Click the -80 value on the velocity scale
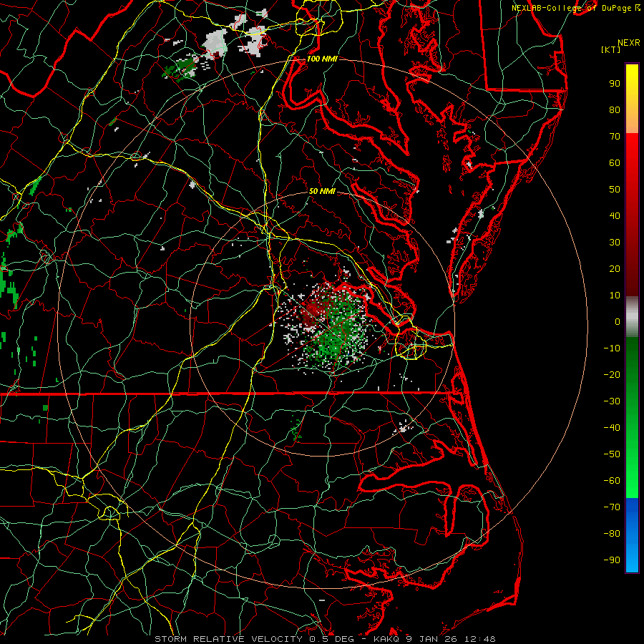644x644 pixels. click(x=612, y=534)
